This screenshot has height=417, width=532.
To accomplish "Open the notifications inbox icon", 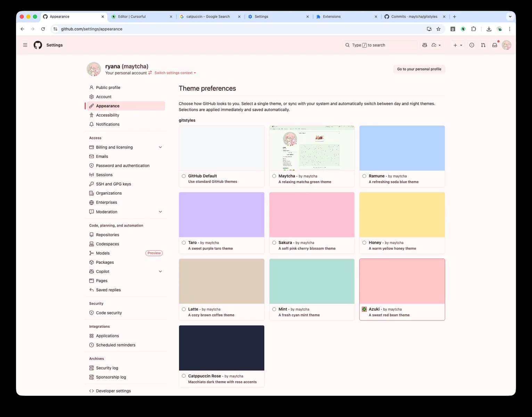I will [495, 45].
